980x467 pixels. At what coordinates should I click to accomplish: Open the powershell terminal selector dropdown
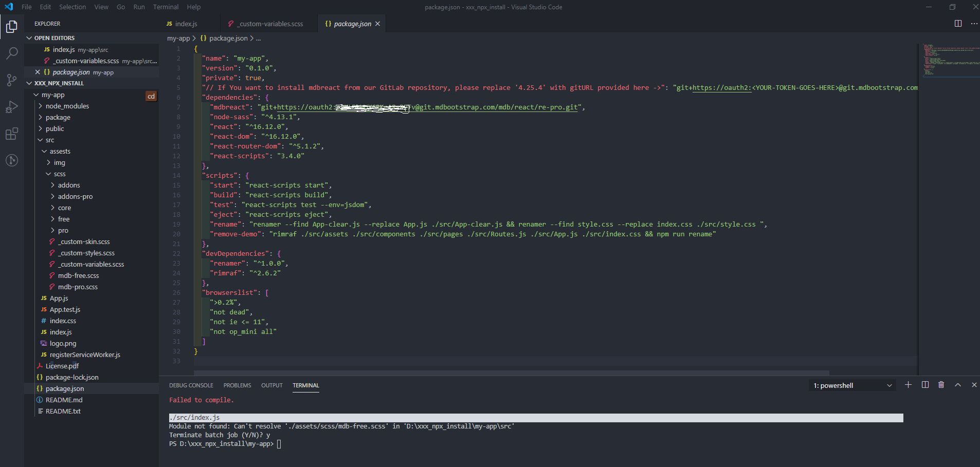(x=852, y=385)
